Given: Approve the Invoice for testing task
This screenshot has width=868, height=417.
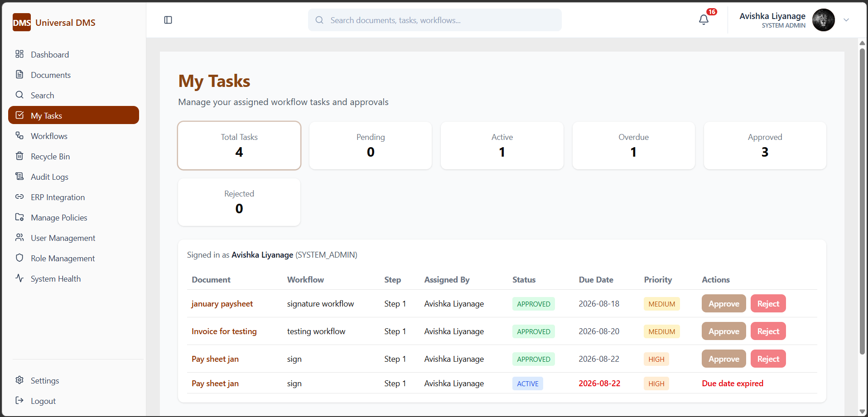Looking at the screenshot, I should point(723,331).
